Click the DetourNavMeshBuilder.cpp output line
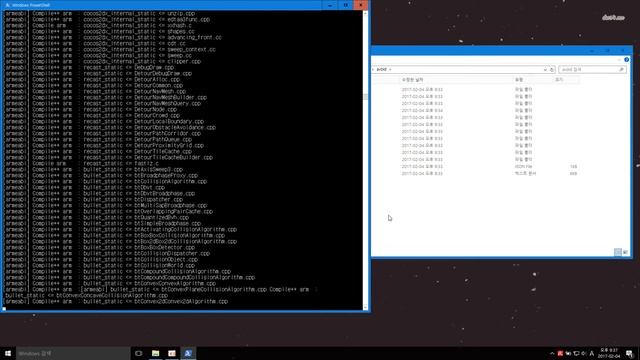 point(106,98)
